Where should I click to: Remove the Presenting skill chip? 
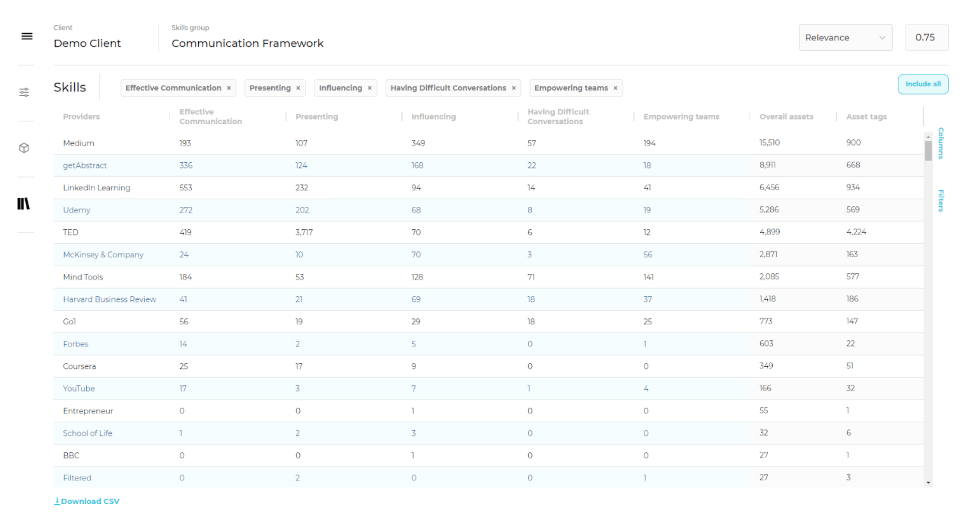(x=298, y=88)
